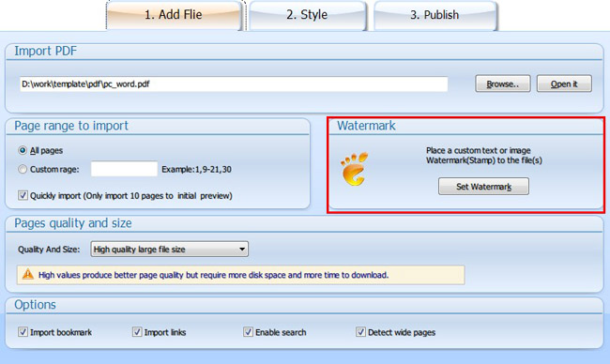Image resolution: width=610 pixels, height=364 pixels.
Task: Disable the Enable search checkbox
Action: click(x=248, y=332)
